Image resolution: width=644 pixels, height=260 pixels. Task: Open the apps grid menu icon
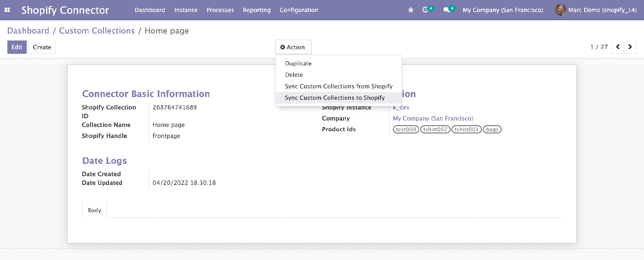[x=7, y=10]
